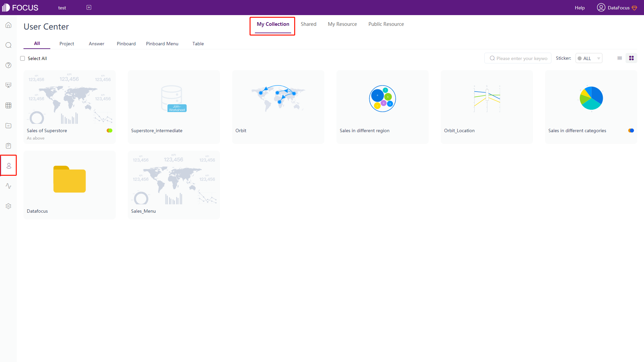Filter by Table category tab
Image resolution: width=644 pixels, height=362 pixels.
(198, 44)
